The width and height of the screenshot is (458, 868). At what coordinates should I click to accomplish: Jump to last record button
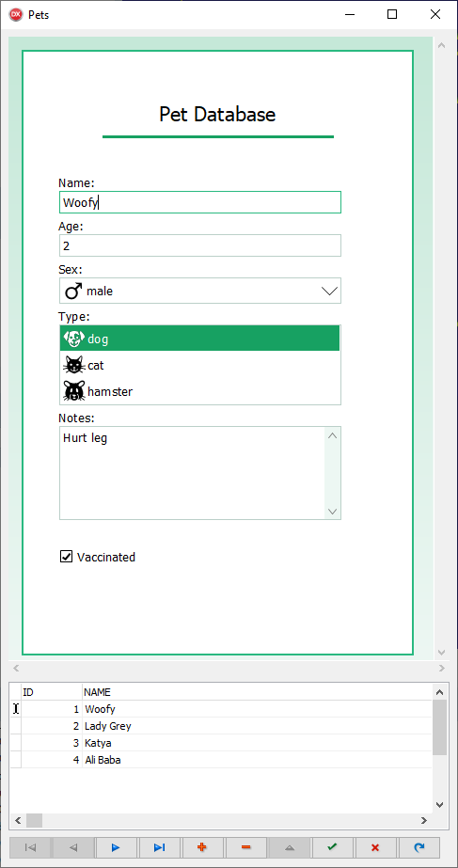click(x=160, y=847)
